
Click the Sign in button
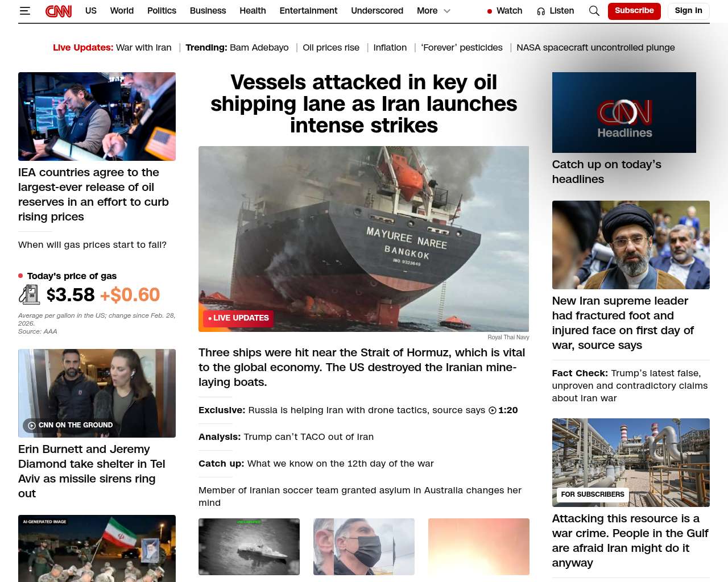(x=688, y=11)
